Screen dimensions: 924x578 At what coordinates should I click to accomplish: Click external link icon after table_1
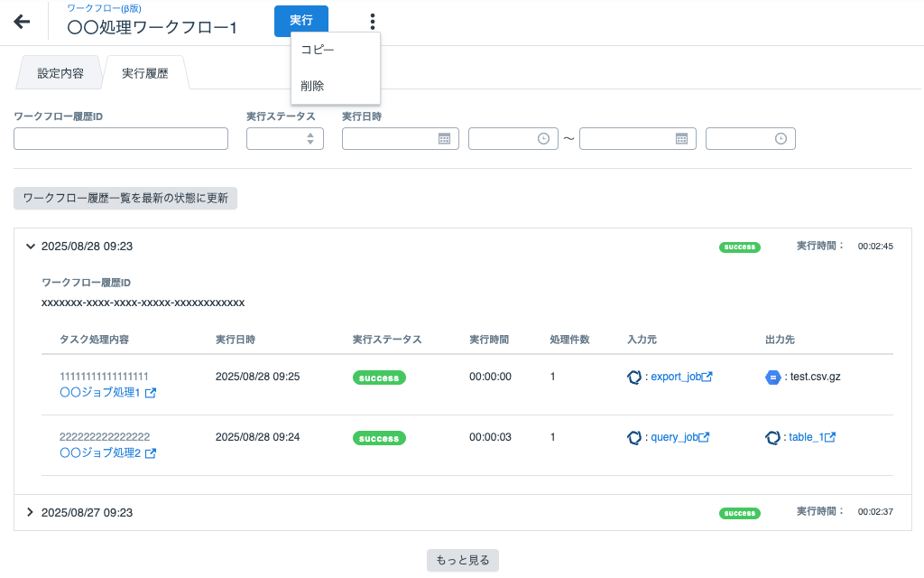click(x=830, y=437)
